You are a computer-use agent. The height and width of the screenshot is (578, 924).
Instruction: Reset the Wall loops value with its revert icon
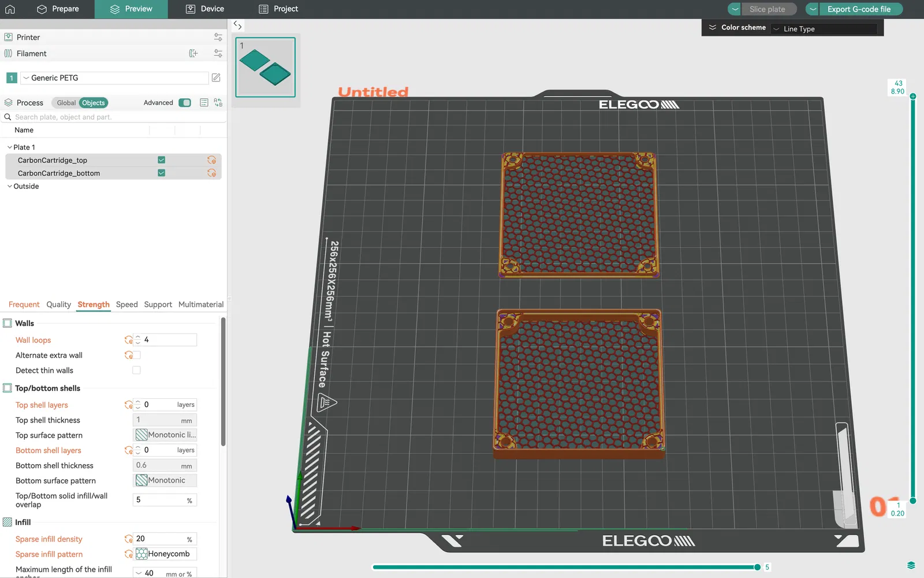click(128, 340)
